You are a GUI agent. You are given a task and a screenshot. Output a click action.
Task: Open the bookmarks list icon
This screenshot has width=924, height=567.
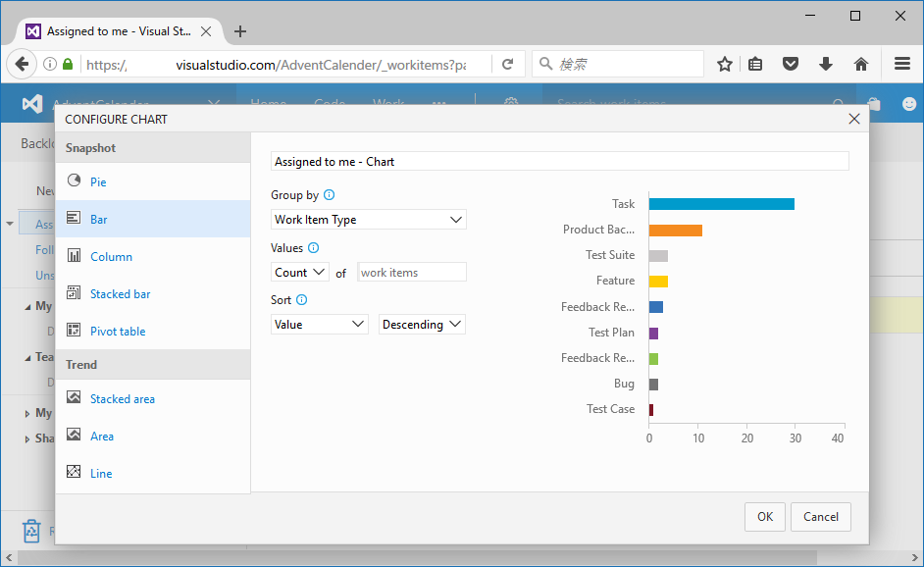point(755,64)
